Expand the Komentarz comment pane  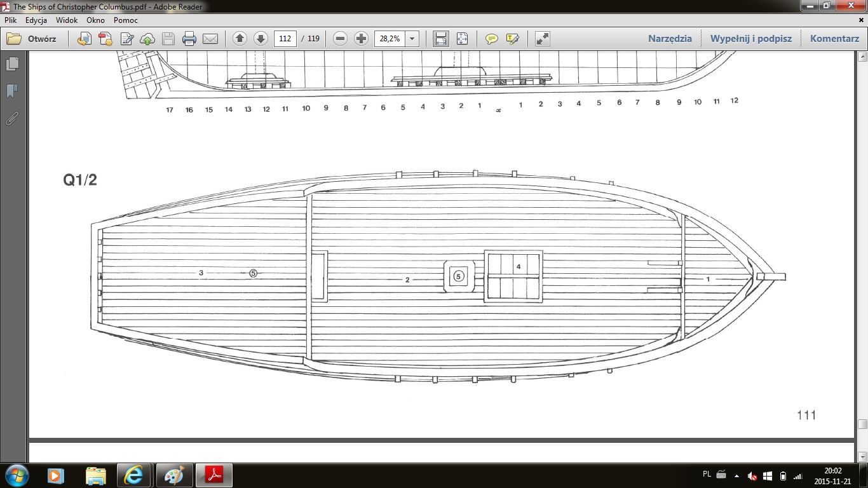[834, 39]
